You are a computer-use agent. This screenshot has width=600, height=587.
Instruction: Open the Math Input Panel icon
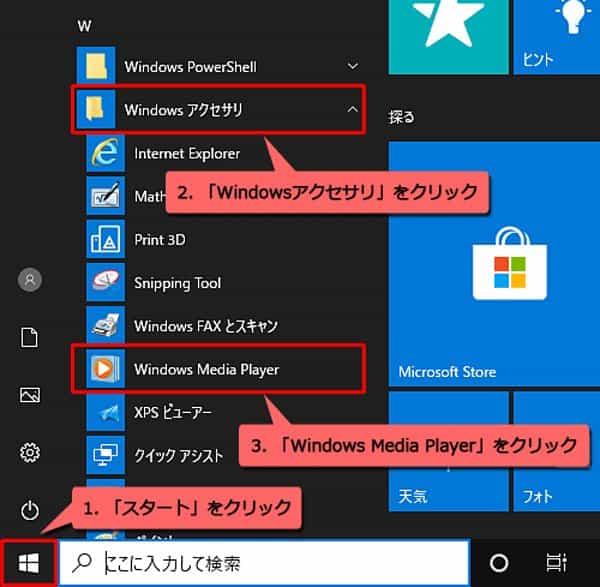click(106, 196)
